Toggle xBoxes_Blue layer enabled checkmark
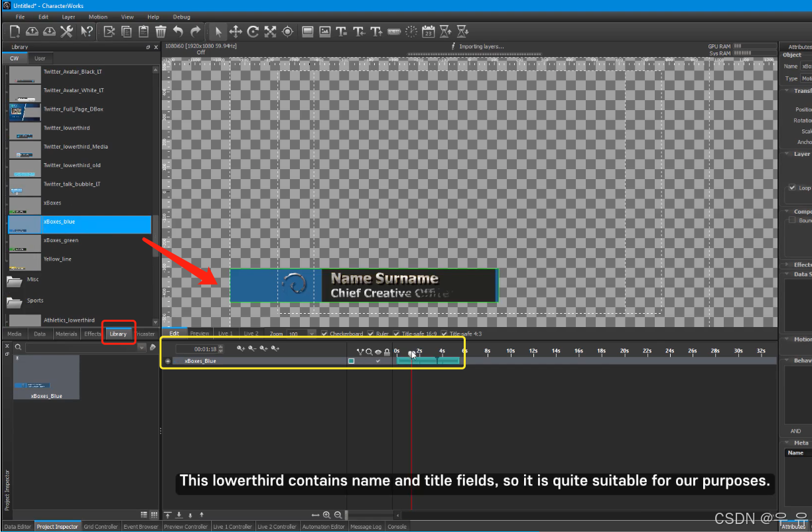This screenshot has height=532, width=812. 378,361
